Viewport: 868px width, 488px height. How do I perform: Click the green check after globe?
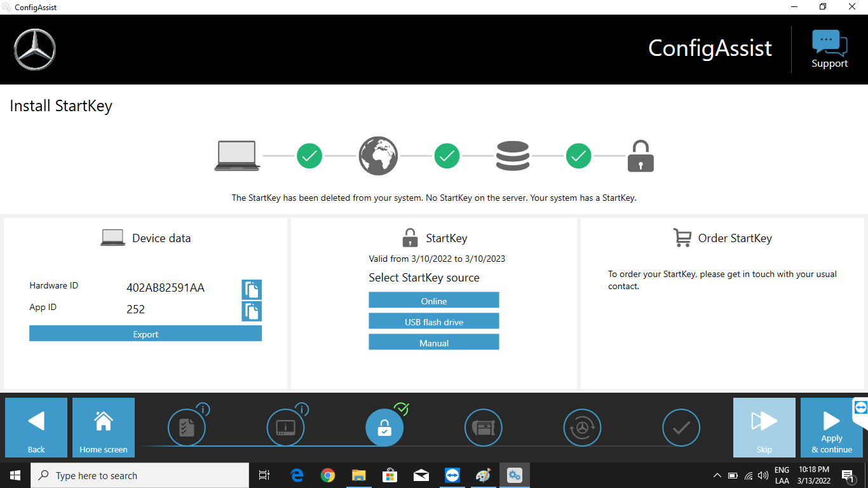447,156
